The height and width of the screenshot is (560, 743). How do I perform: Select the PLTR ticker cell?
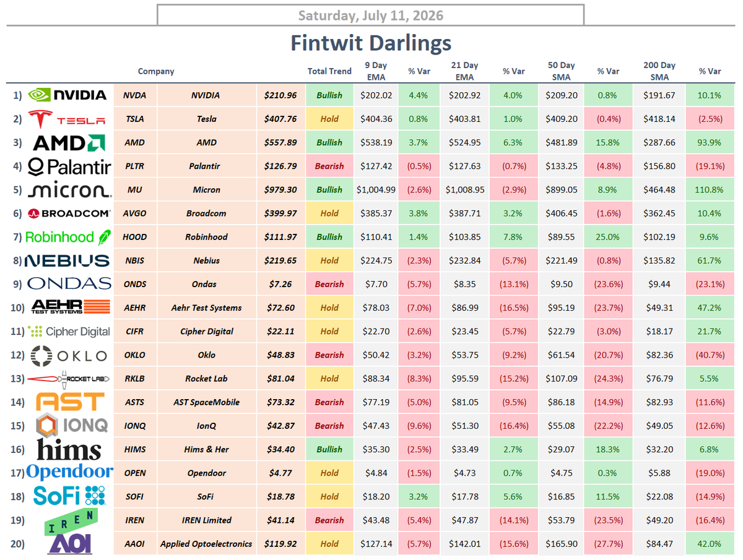[x=134, y=166]
